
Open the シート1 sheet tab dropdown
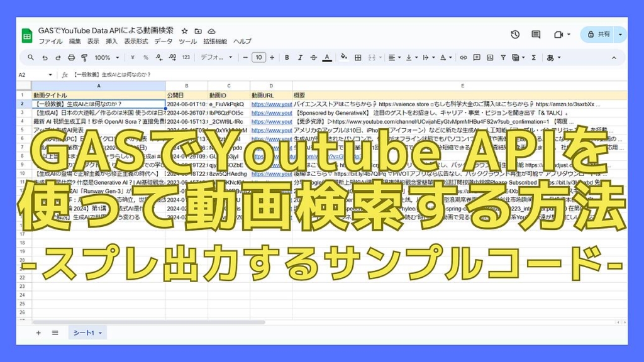point(99,334)
